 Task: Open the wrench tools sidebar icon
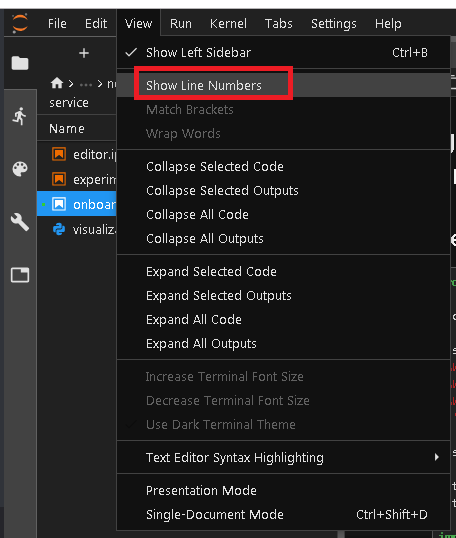[x=20, y=222]
